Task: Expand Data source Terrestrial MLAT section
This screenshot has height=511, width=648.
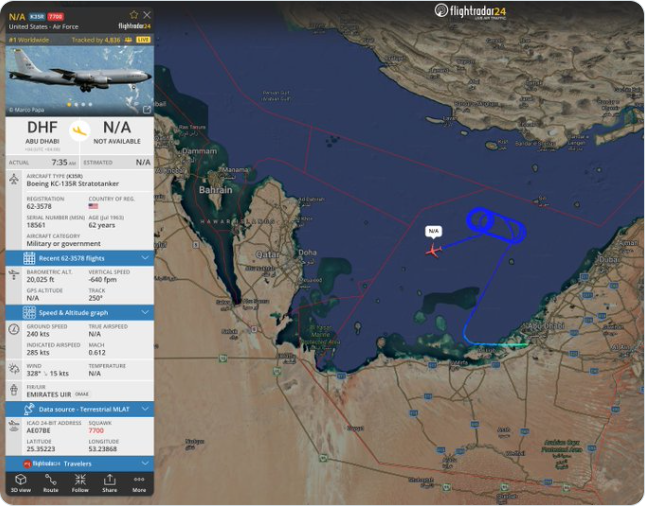Action: point(80,409)
